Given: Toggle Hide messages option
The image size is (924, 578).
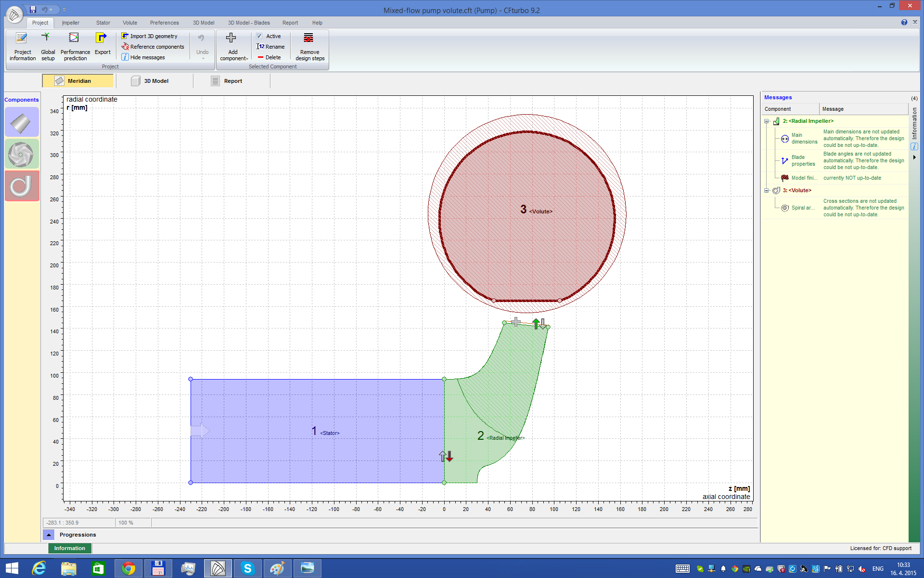Looking at the screenshot, I should (x=147, y=57).
